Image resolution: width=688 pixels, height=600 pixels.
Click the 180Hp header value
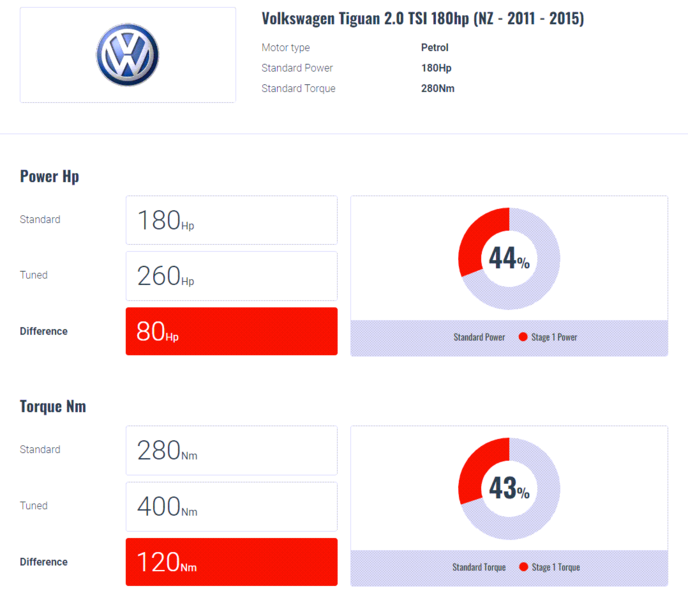coord(436,68)
